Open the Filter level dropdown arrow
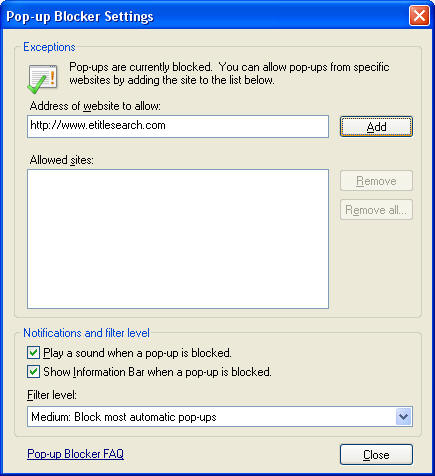 coord(403,417)
